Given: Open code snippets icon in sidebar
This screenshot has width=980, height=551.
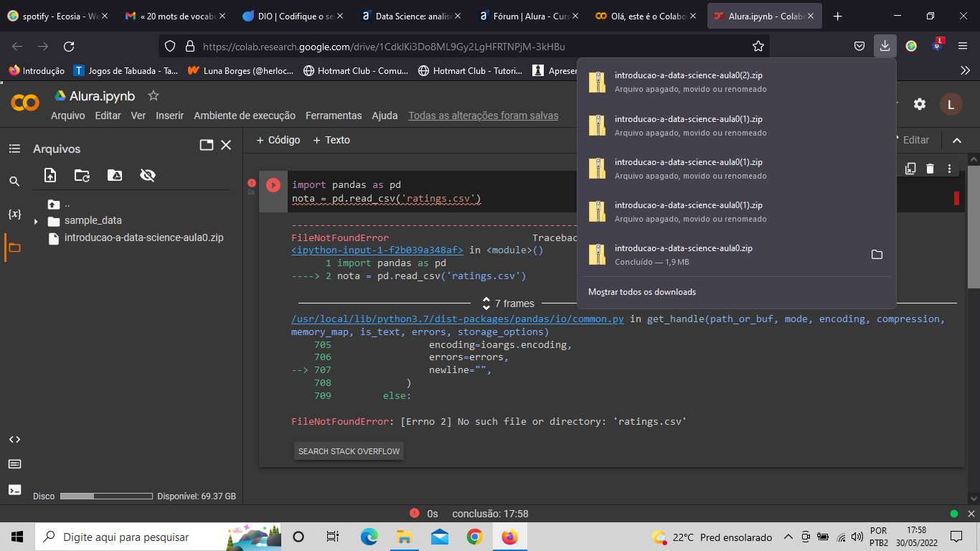Looking at the screenshot, I should point(14,439).
